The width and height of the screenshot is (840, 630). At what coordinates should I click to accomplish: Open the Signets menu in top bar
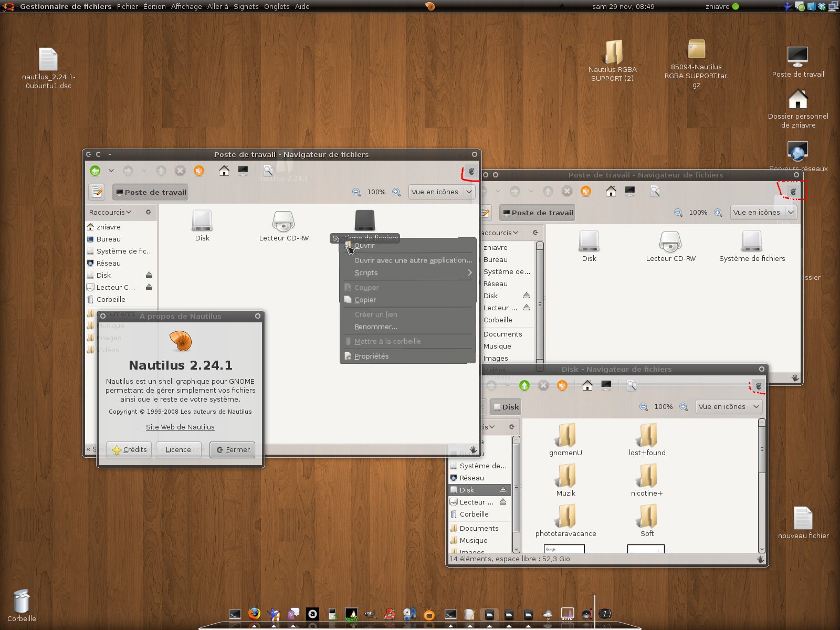246,6
